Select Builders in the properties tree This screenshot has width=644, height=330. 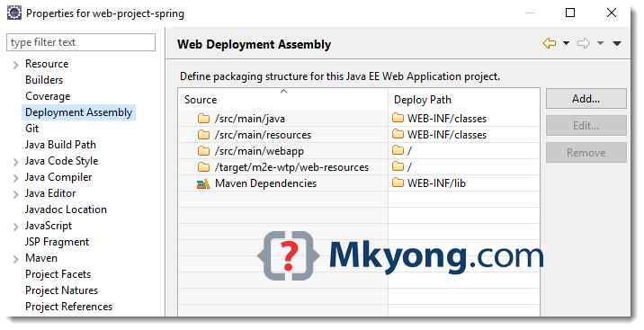(x=44, y=80)
